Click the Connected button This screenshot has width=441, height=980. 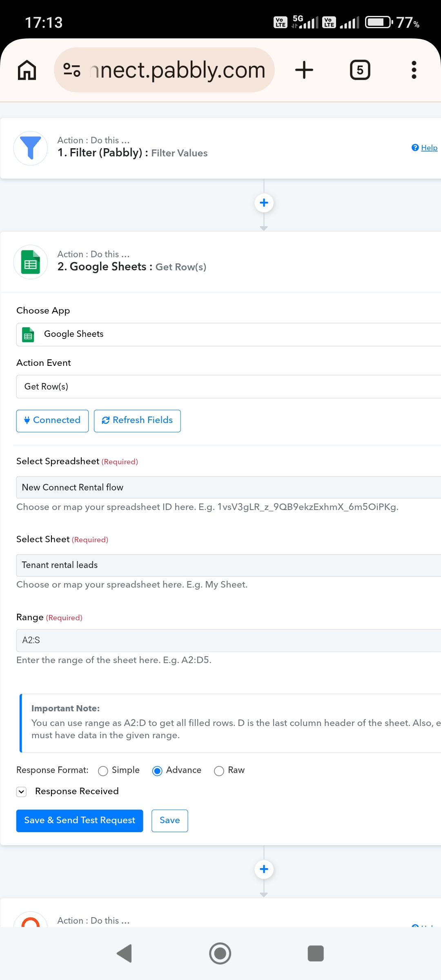click(52, 421)
